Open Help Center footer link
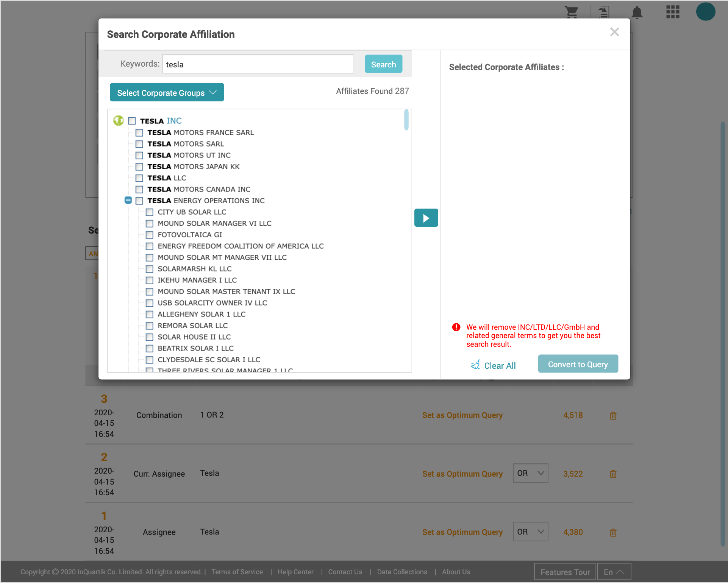The image size is (728, 583). coord(295,572)
